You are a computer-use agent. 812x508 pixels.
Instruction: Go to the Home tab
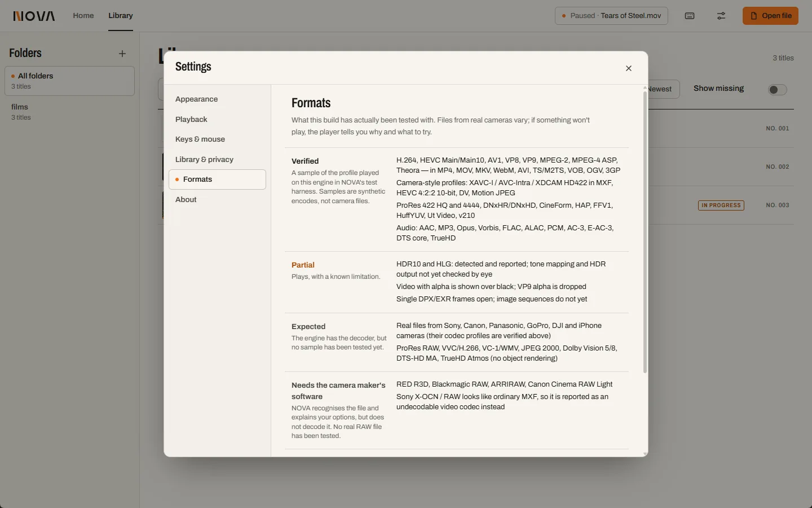coord(83,16)
